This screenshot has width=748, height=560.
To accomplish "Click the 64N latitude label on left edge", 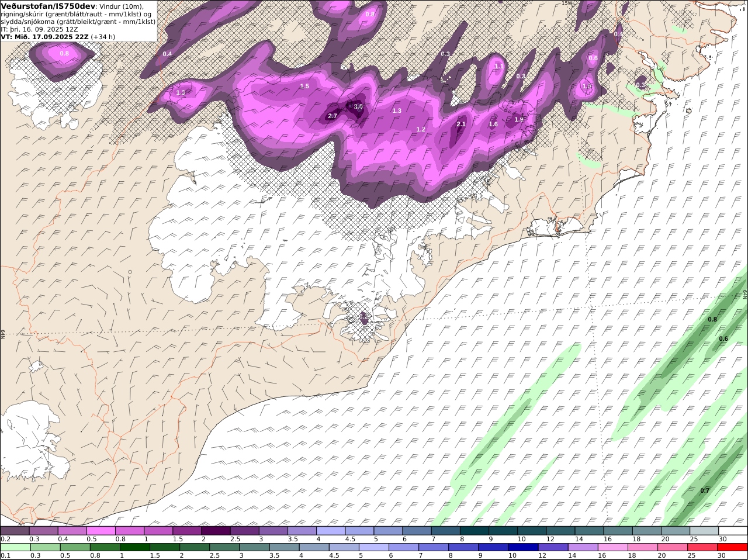I will 3,334.
